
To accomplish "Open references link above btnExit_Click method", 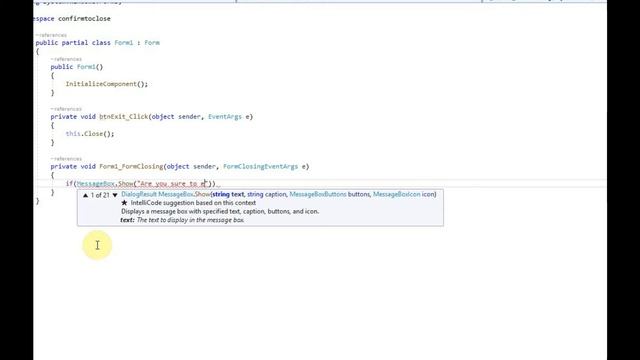I will coord(66,109).
